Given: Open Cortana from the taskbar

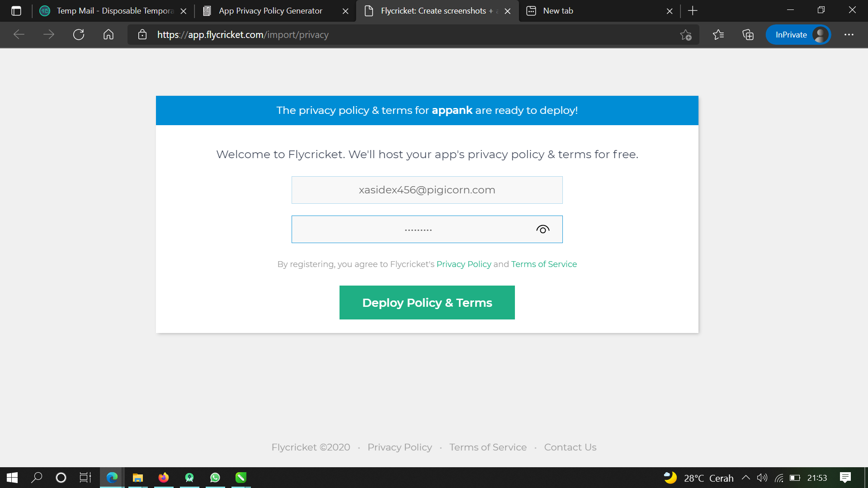Looking at the screenshot, I should 61,478.
